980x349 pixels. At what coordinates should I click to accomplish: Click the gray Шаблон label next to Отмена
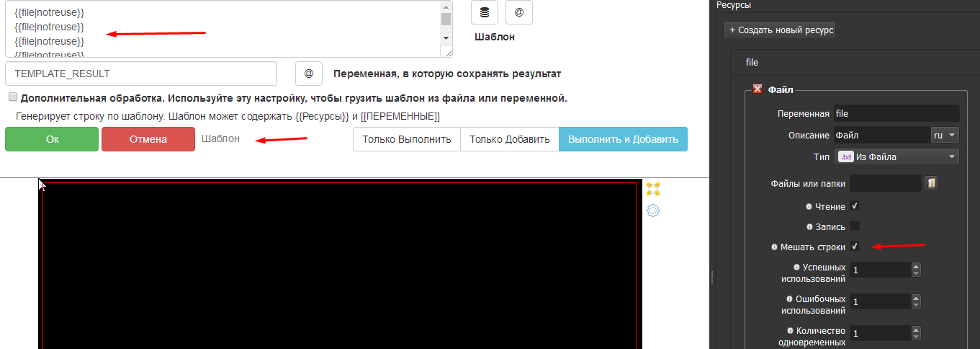coord(220,138)
